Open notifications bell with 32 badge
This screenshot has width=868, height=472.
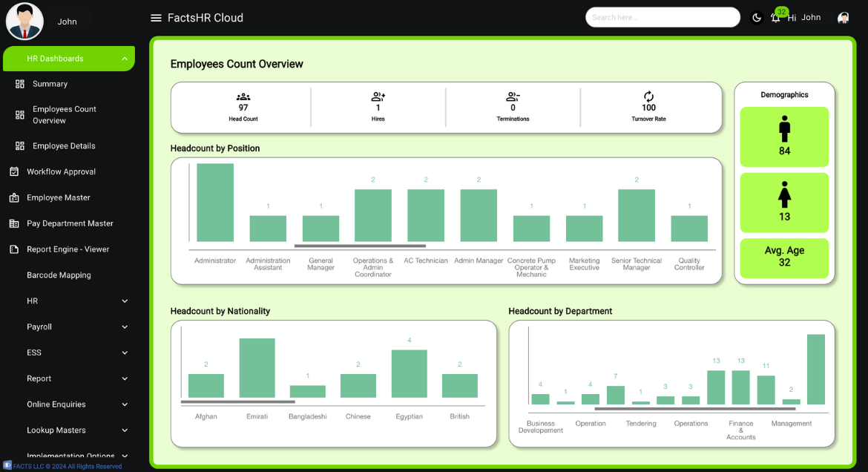[777, 16]
